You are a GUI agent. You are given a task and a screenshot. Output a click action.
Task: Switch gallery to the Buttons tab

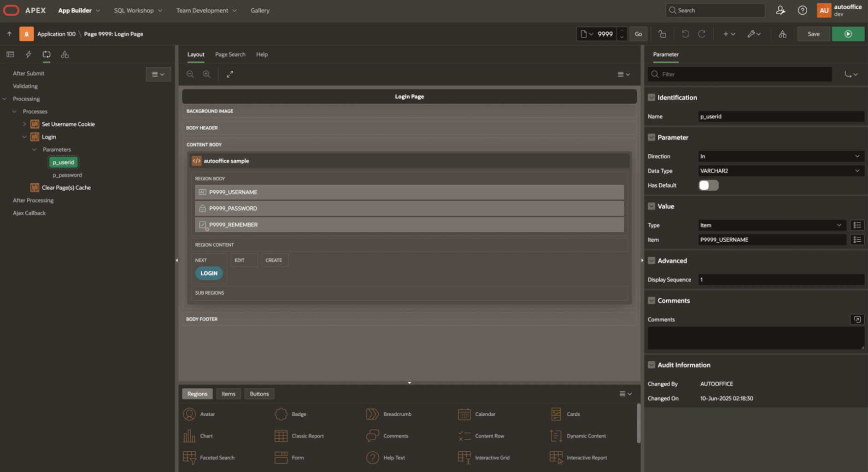(x=259, y=394)
